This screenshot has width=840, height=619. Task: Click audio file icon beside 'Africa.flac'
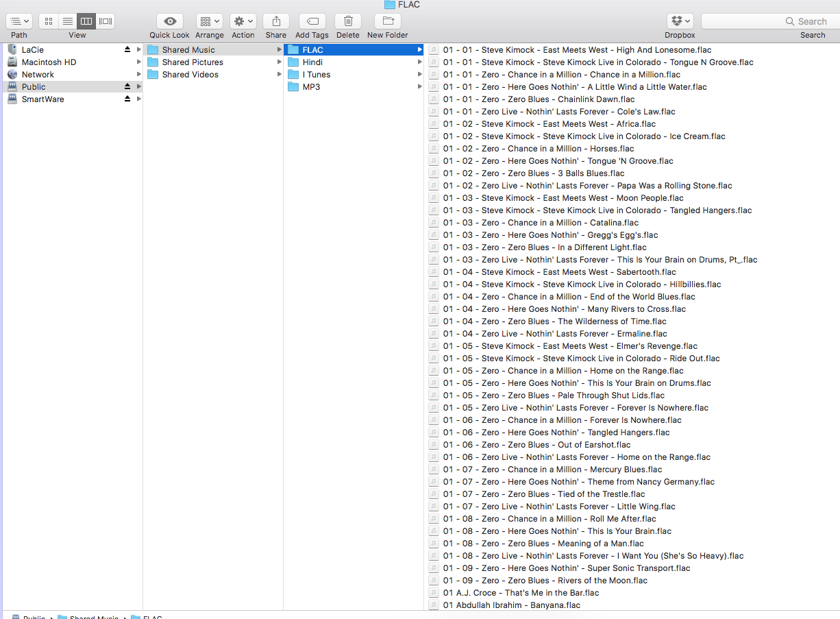pyautogui.click(x=434, y=123)
